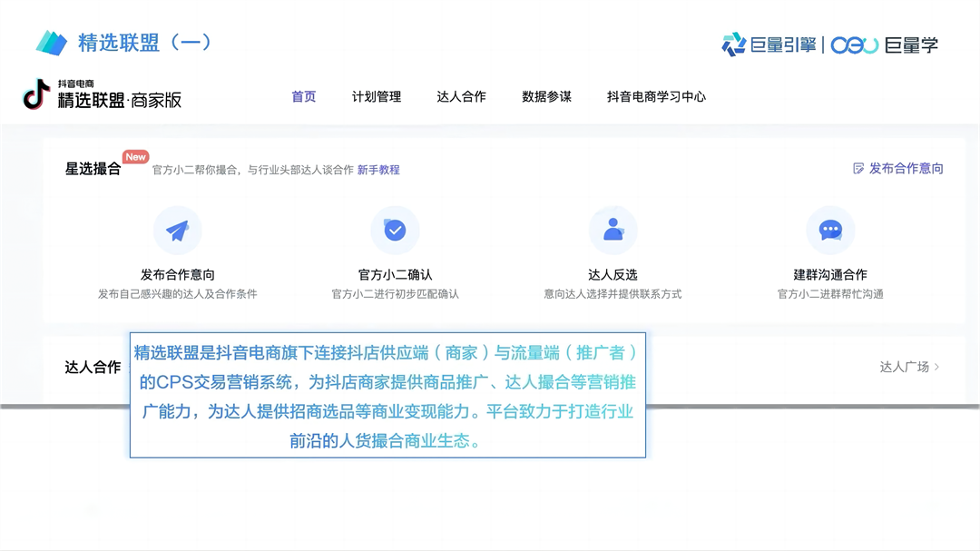Click the person icon for 达人反选
Viewport: 980px width, 551px height.
coord(613,229)
